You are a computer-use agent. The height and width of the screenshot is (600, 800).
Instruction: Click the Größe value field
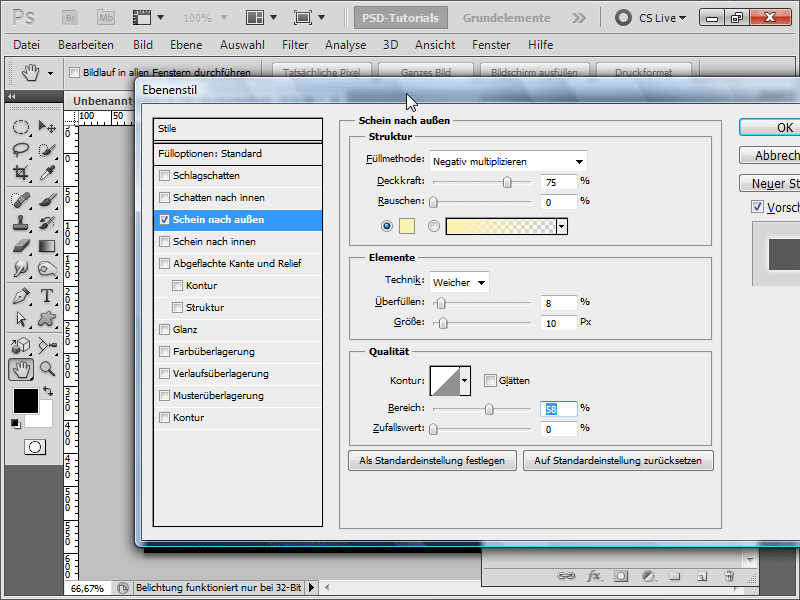coord(559,323)
